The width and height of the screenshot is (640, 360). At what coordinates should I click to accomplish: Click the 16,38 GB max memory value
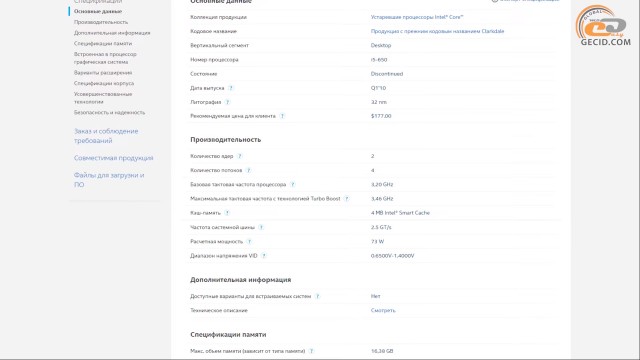pos(382,351)
